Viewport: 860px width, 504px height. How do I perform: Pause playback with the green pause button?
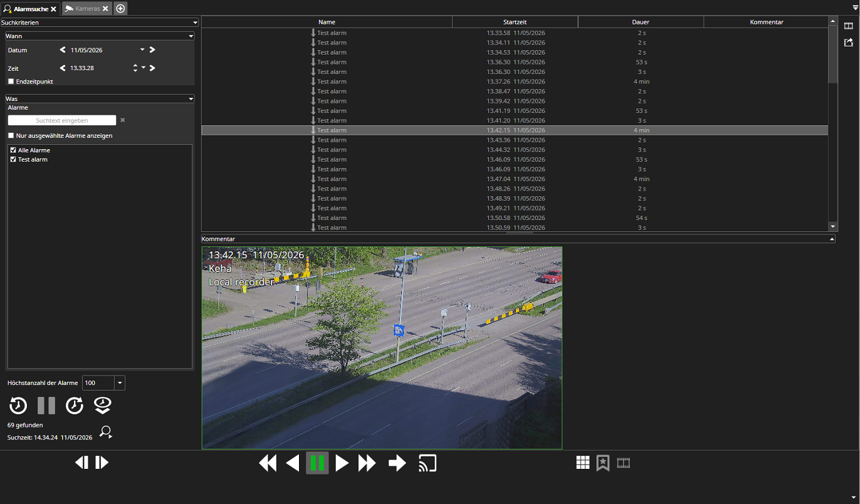click(317, 463)
